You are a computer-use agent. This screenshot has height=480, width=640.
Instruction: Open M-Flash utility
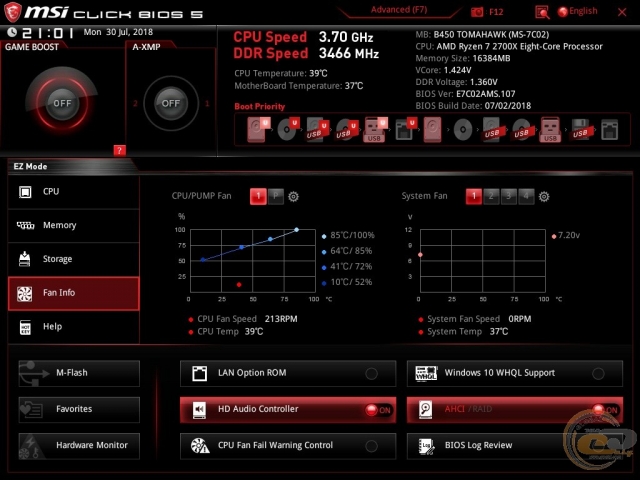pyautogui.click(x=79, y=373)
